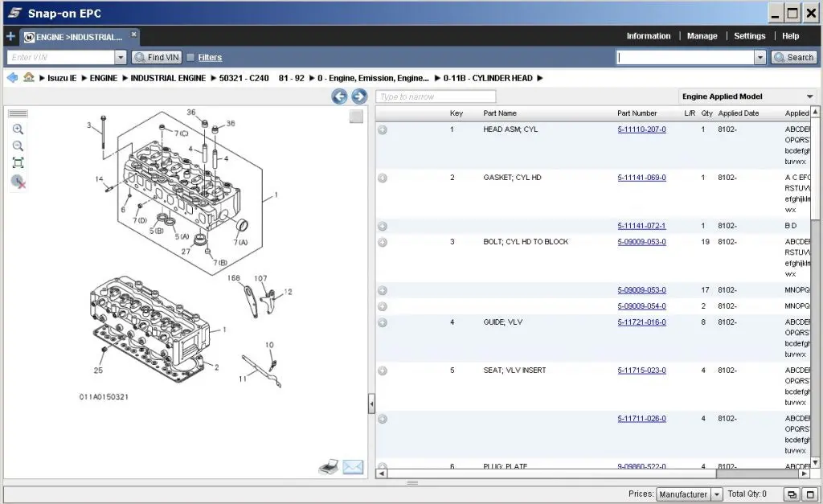
Task: Toggle the Filters checkbox
Action: click(x=190, y=57)
